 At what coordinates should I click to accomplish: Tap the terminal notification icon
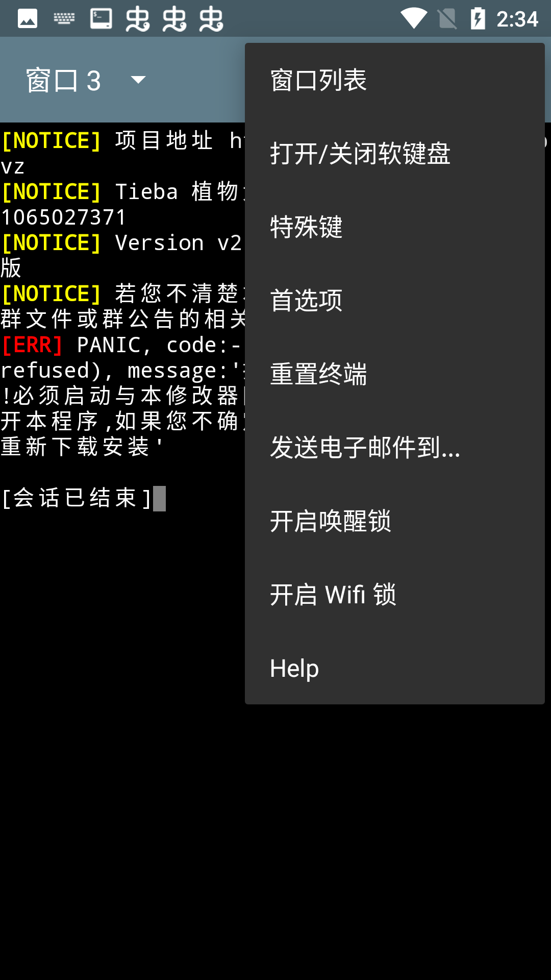click(x=101, y=19)
